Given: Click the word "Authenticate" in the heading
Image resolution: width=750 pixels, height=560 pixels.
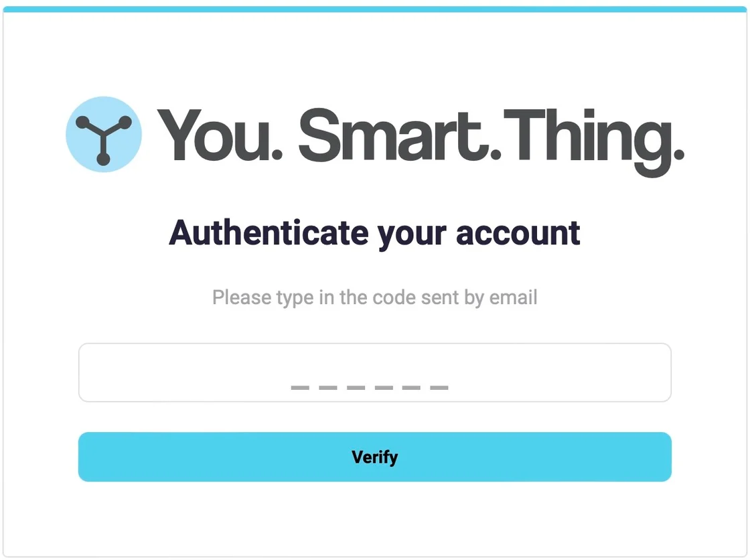Looking at the screenshot, I should pos(269,232).
